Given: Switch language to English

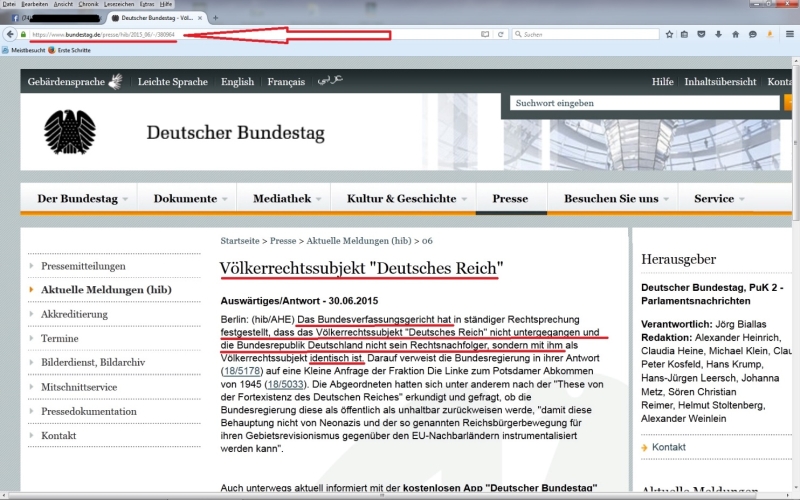Looking at the screenshot, I should 237,82.
